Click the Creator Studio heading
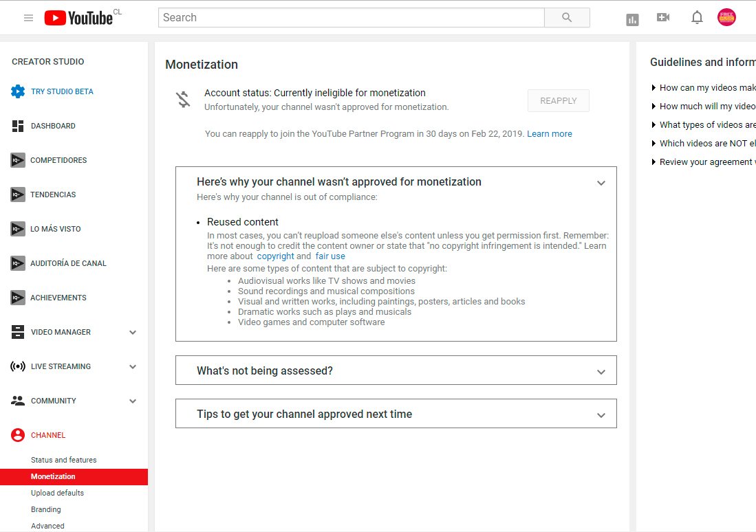The height and width of the screenshot is (532, 756). [47, 62]
